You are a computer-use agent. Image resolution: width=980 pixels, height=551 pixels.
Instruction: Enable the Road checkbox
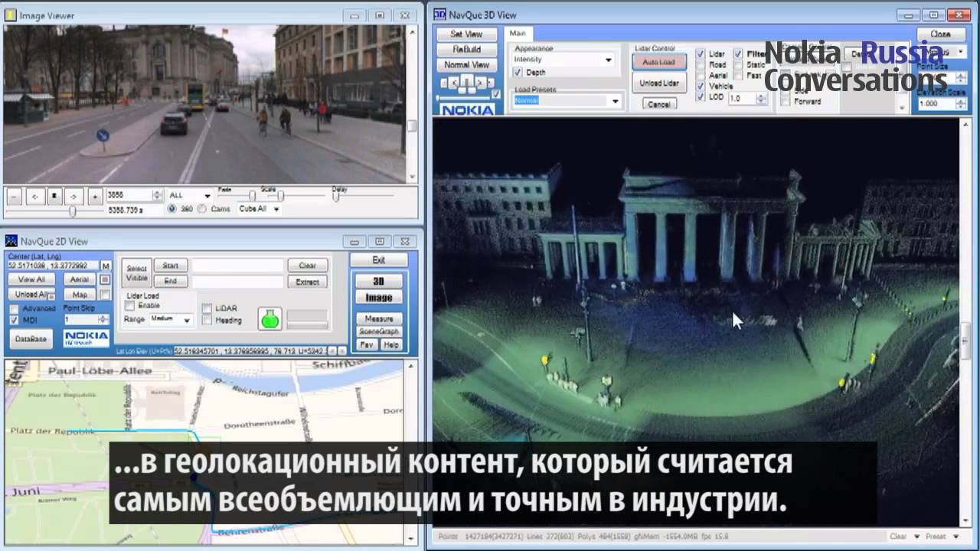click(x=701, y=65)
